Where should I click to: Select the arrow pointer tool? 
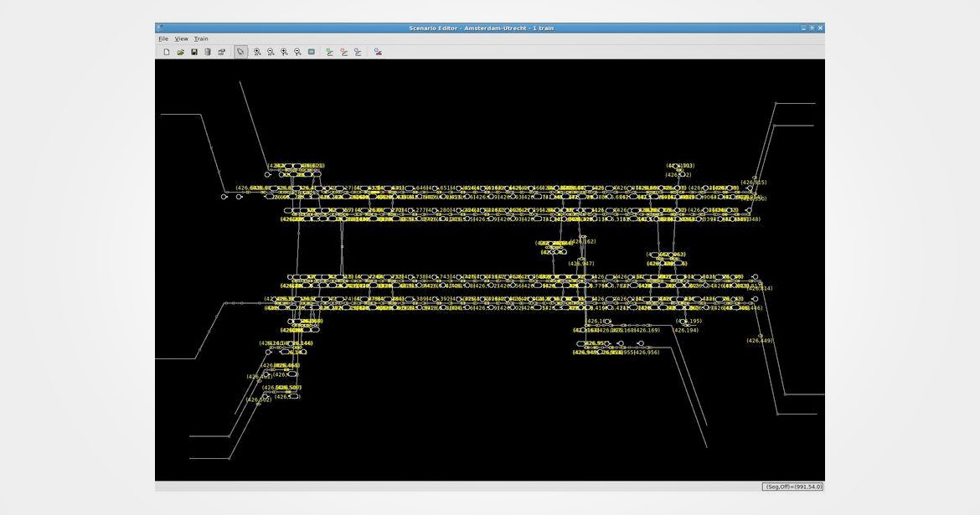click(240, 52)
